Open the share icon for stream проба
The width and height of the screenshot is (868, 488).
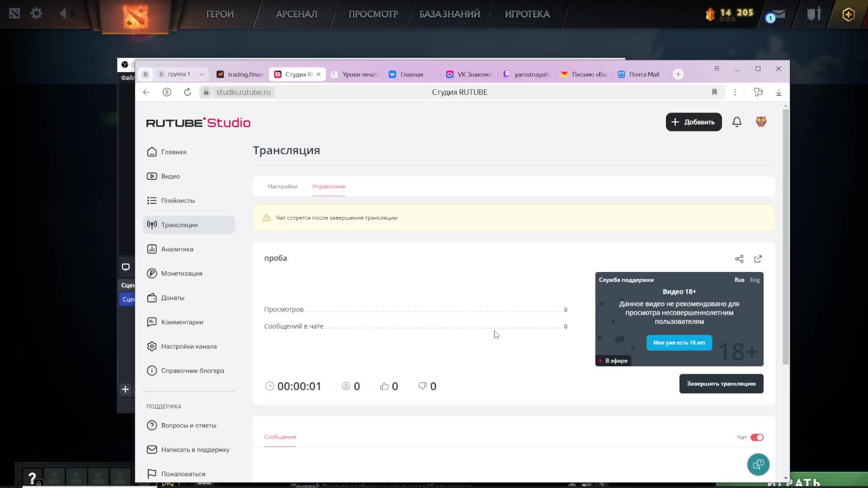[739, 259]
